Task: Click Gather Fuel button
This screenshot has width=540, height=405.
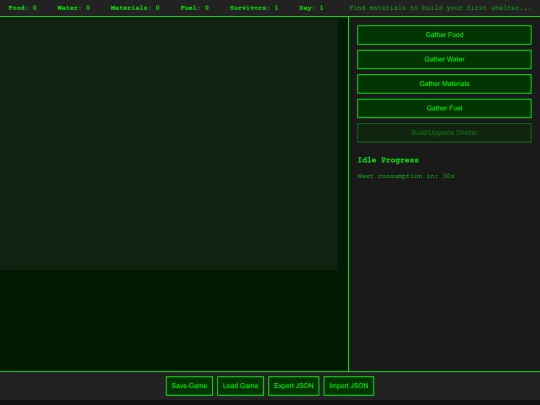Action: [444, 108]
